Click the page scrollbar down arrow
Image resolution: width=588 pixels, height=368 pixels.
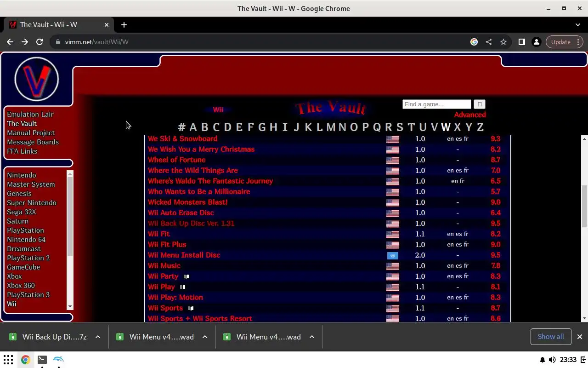click(584, 318)
